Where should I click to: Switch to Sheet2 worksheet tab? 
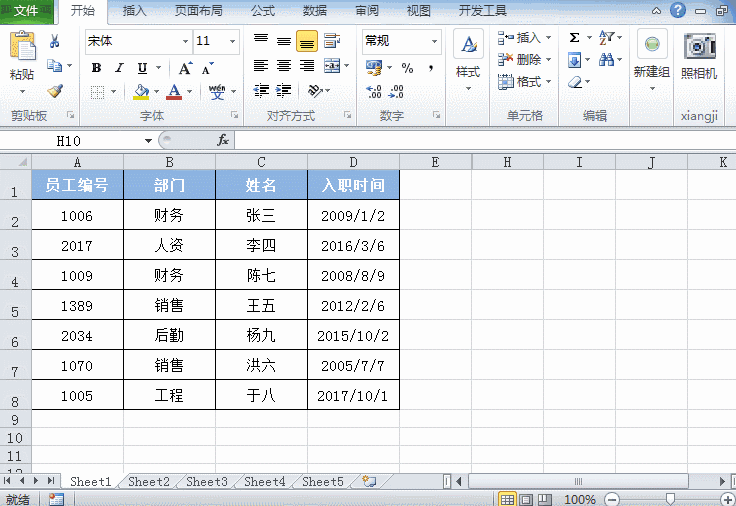point(149,482)
